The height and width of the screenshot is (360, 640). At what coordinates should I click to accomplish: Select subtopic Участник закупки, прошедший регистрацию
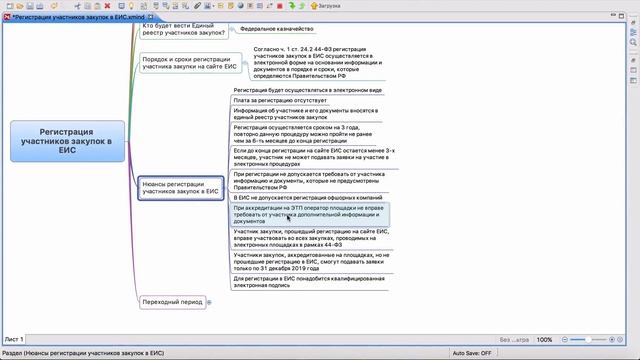click(311, 238)
